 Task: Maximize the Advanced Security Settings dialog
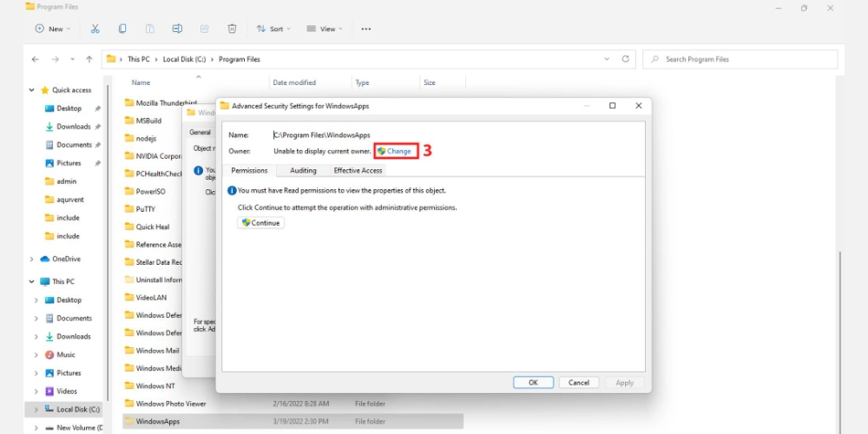tap(612, 105)
